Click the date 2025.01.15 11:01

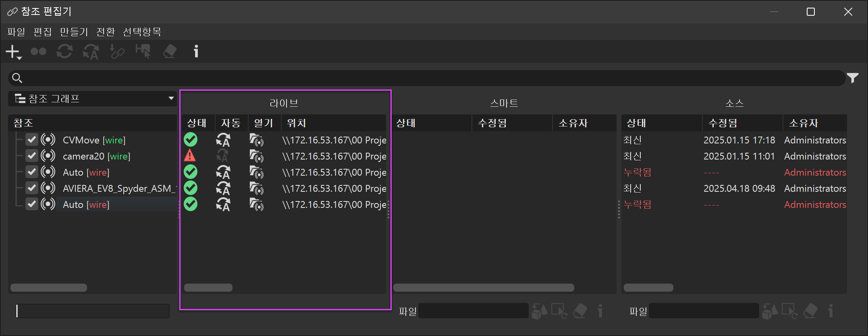pos(739,156)
